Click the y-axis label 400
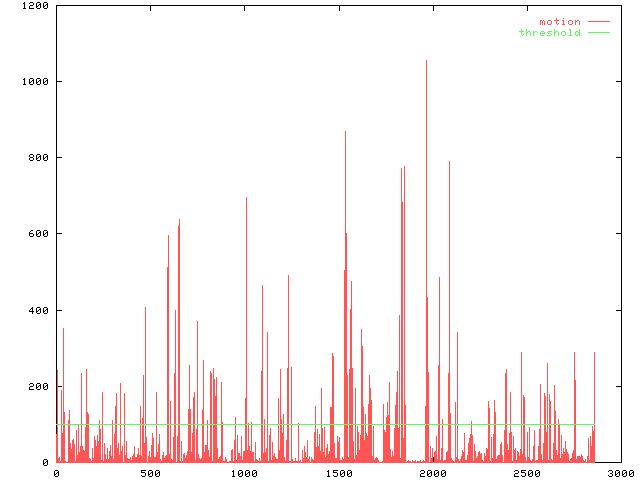The height and width of the screenshot is (480, 640). click(39, 310)
